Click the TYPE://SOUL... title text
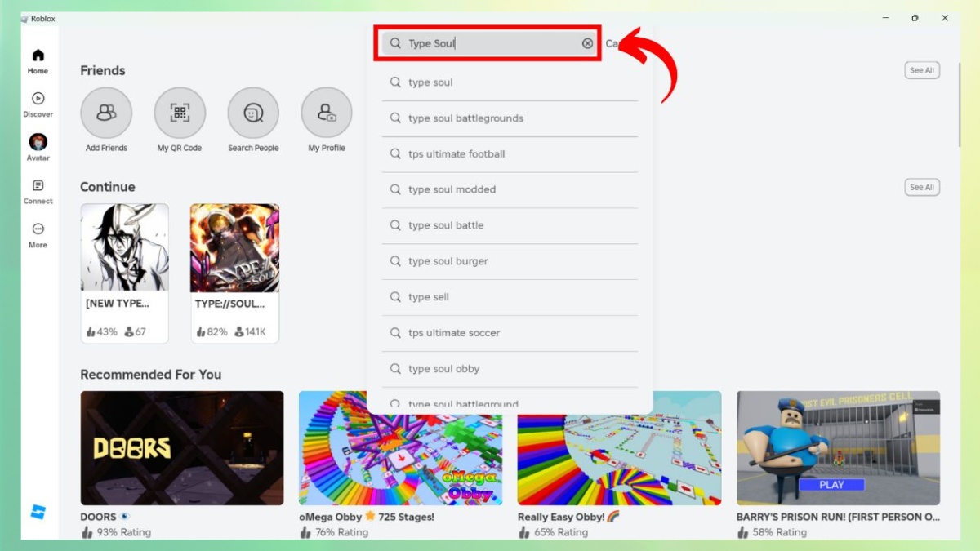This screenshot has height=551, width=980. tap(229, 304)
